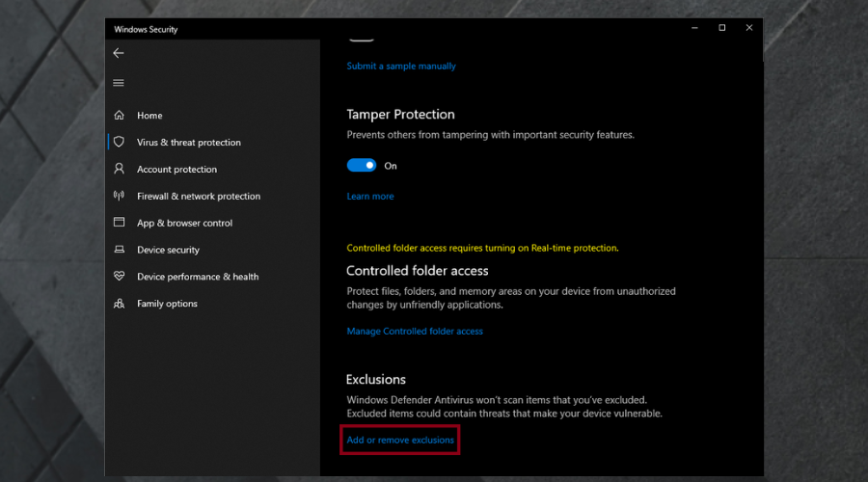
Task: Click the Device security laptop icon
Action: (x=120, y=250)
